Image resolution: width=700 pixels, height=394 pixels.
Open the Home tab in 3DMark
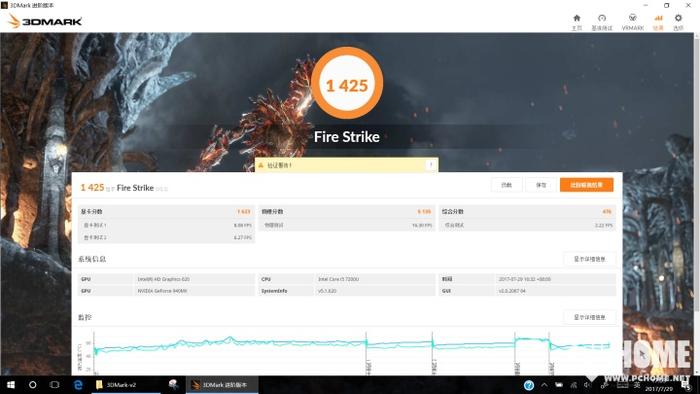click(577, 22)
